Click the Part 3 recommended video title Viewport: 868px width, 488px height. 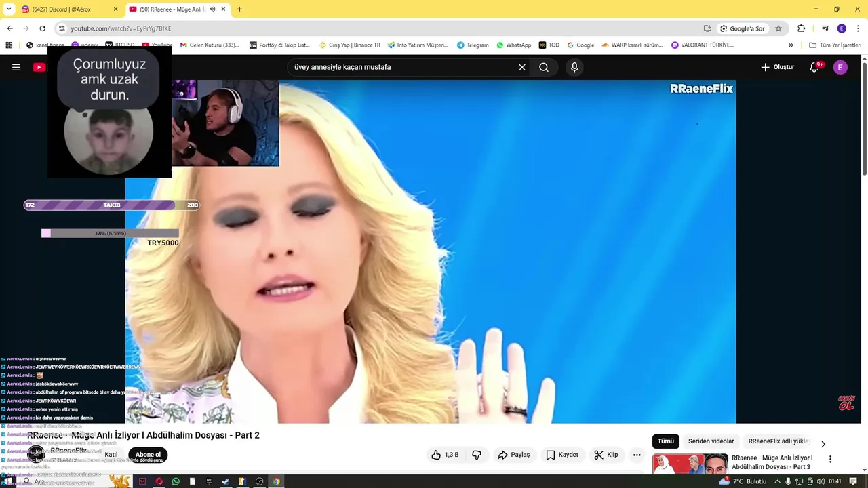(x=772, y=462)
